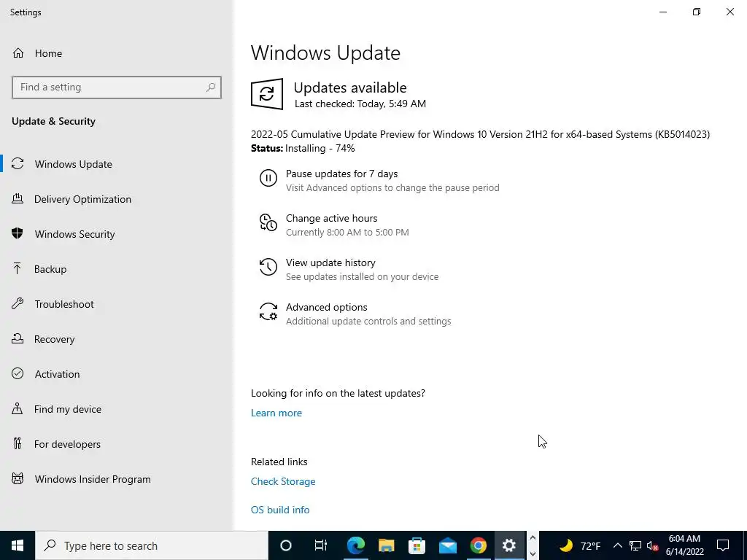Click the search magnifier in Find a setting
747x560 pixels.
(211, 87)
